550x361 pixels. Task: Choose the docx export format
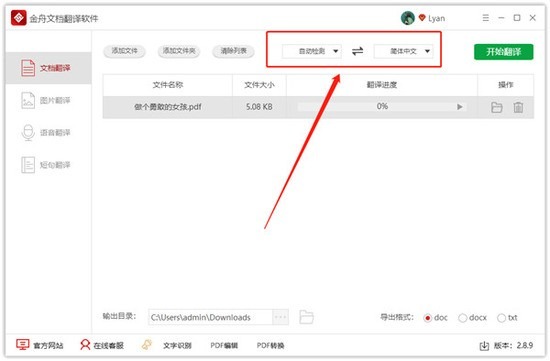click(x=462, y=318)
